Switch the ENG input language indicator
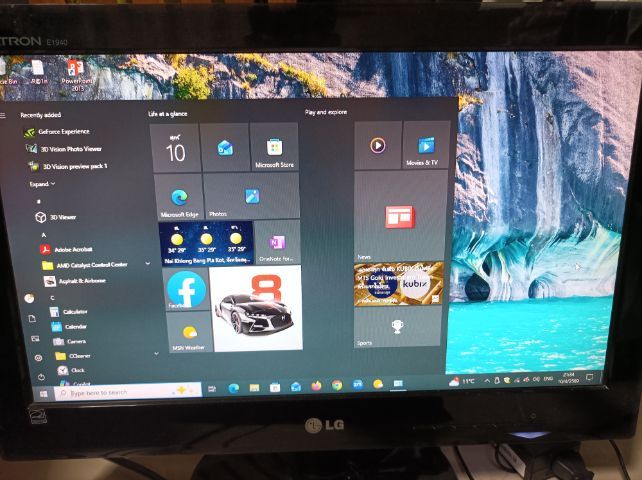Screen dimensions: 642x480 coord(548,379)
